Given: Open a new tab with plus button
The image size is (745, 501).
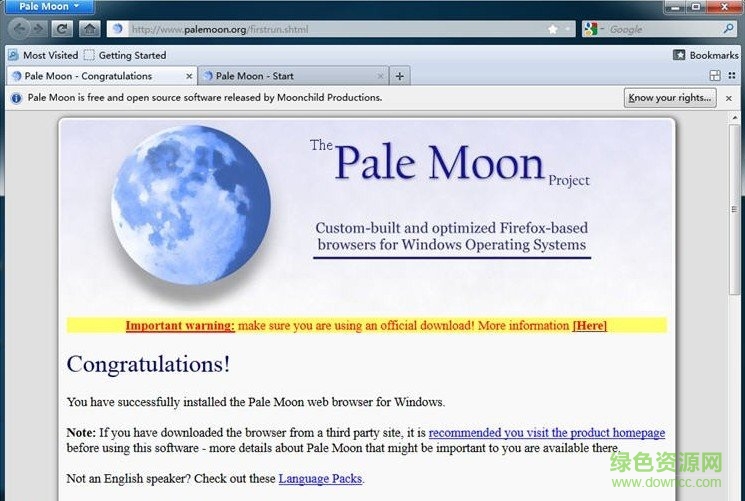Looking at the screenshot, I should tap(400, 76).
